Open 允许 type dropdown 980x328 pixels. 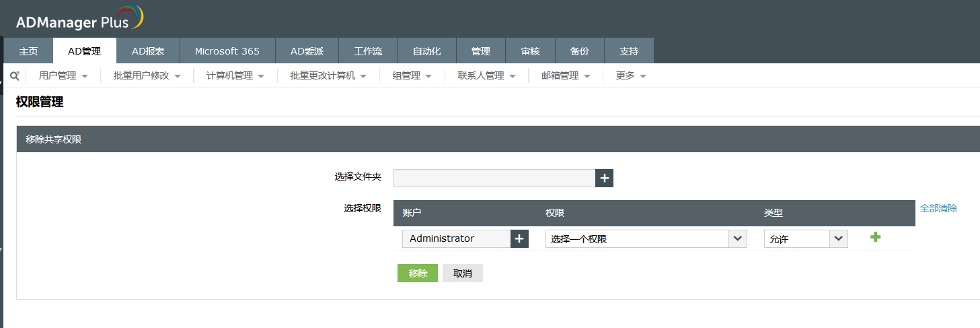pos(806,238)
